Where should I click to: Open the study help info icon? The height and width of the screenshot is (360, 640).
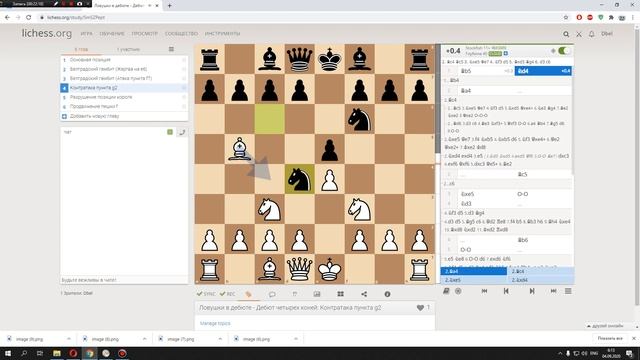tap(387, 294)
